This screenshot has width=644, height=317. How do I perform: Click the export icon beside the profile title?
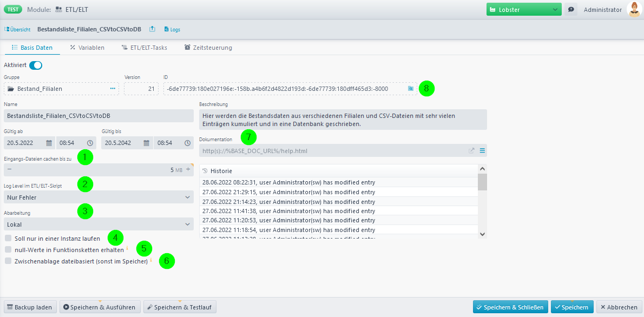coord(153,29)
